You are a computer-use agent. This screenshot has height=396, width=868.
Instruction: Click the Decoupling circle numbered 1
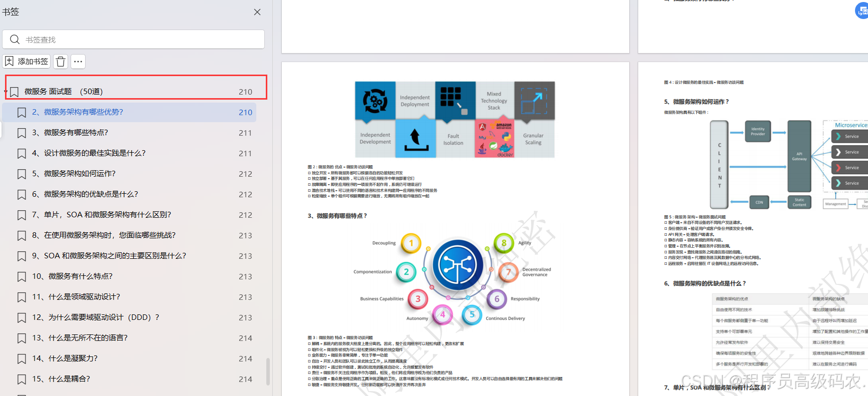411,243
